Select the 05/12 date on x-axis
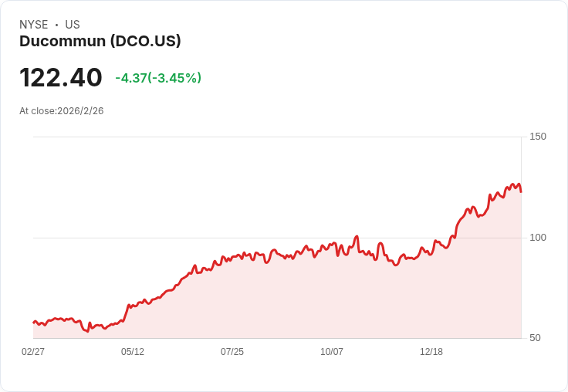Screen dimensions: 568x392 pos(133,352)
